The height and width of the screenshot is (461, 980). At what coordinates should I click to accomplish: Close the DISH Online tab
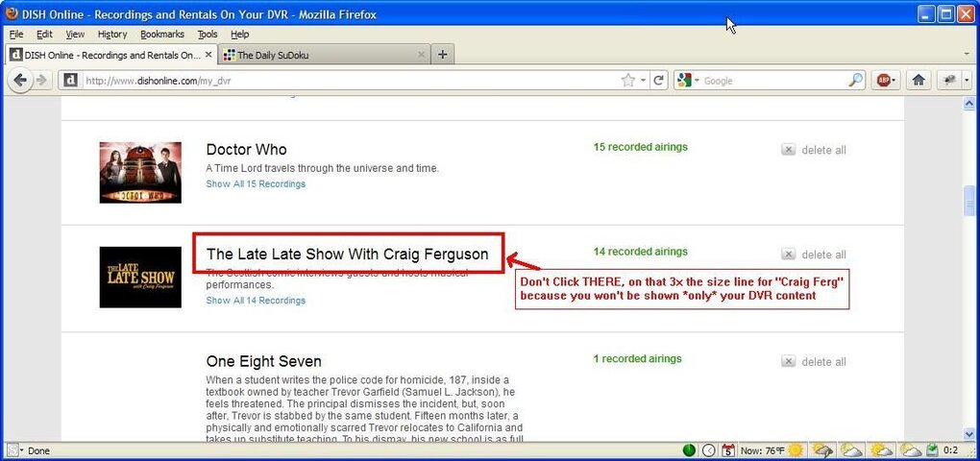(208, 55)
